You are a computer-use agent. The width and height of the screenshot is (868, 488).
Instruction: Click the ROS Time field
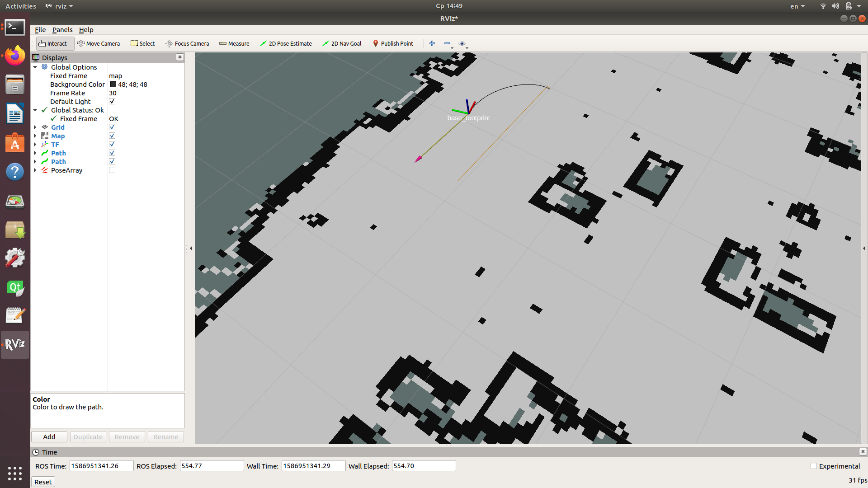pos(101,466)
